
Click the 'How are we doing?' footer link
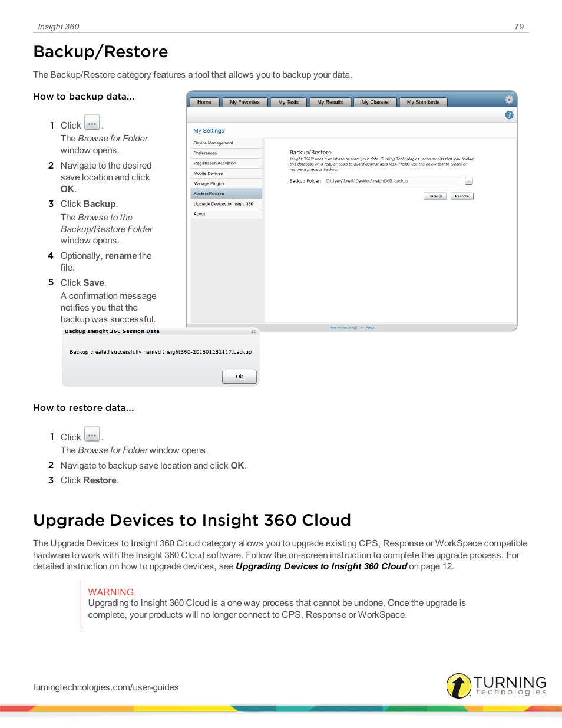343,328
